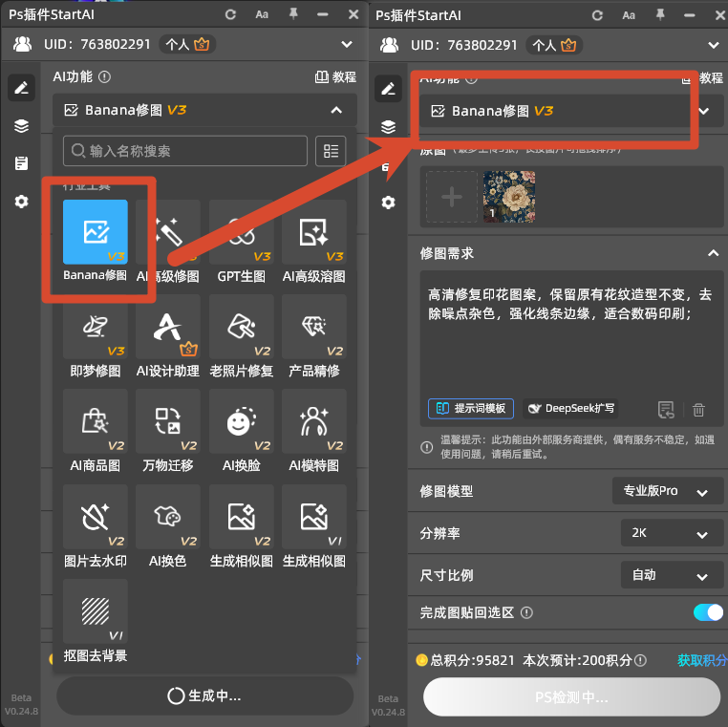The image size is (728, 727).
Task: Open the AI高级修图 tool tile
Action: pos(168,232)
